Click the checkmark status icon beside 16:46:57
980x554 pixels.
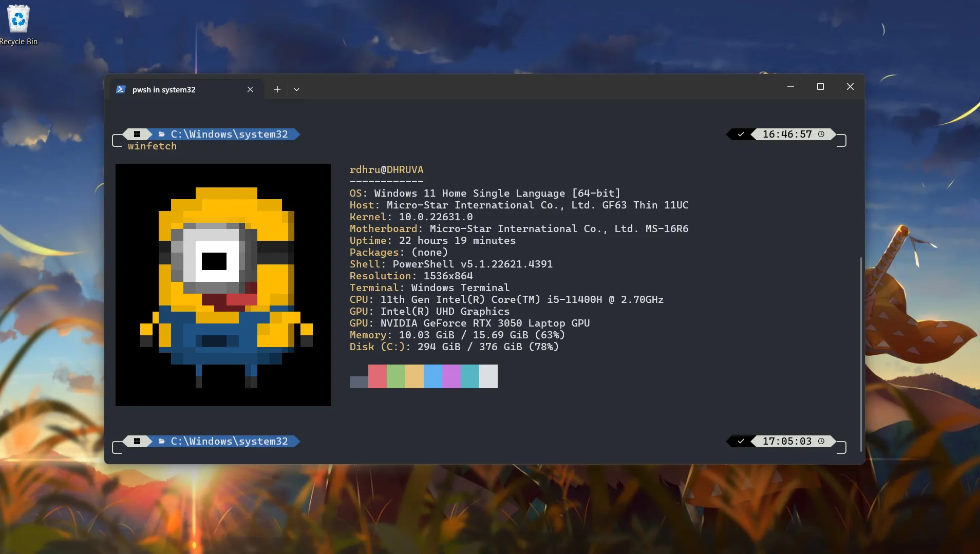741,134
